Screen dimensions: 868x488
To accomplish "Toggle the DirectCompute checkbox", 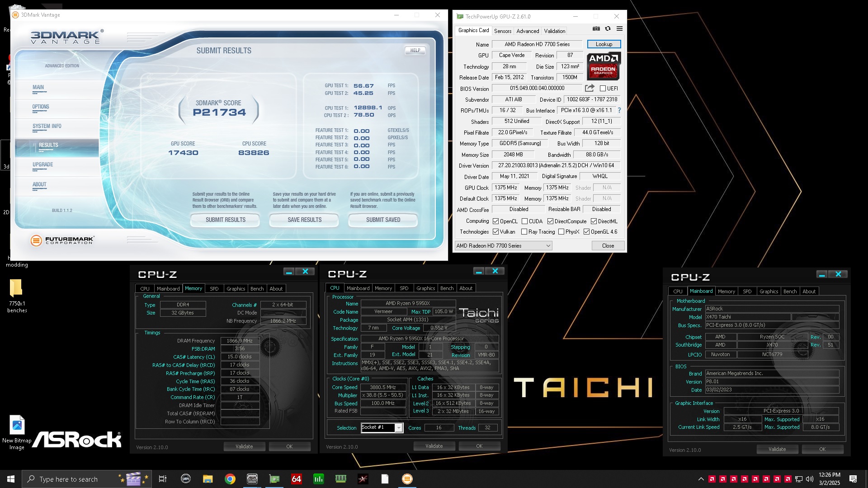I will coord(550,221).
